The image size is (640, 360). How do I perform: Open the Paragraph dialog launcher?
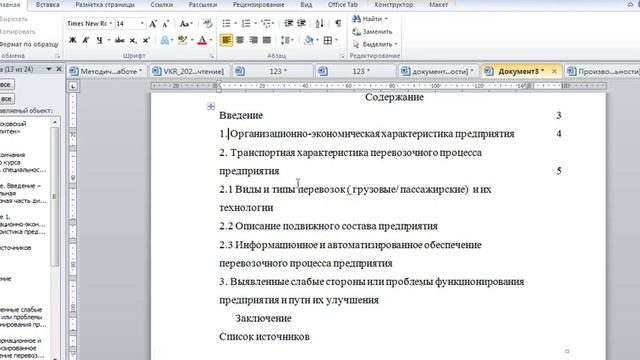pyautogui.click(x=342, y=56)
